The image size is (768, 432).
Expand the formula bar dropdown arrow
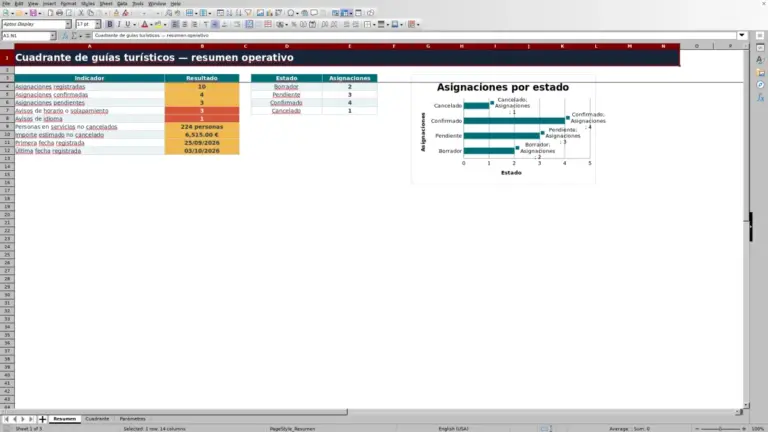pos(742,35)
